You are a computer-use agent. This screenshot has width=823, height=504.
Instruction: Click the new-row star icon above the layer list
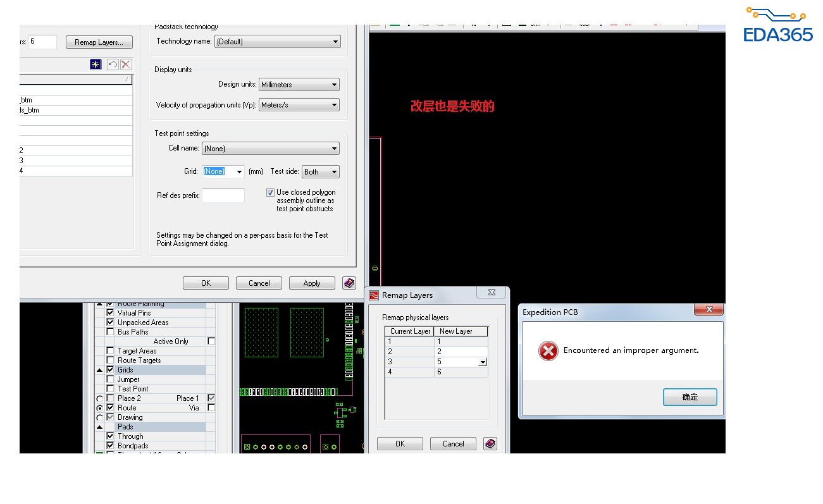tap(96, 65)
